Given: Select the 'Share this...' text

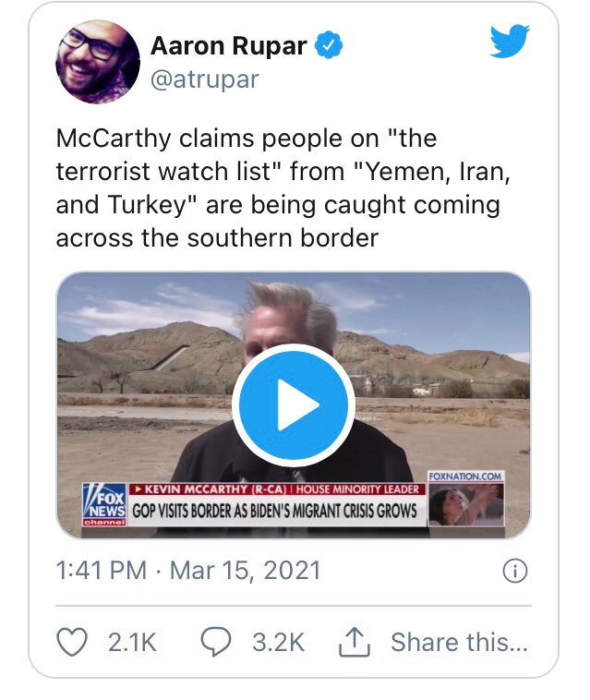Looking at the screenshot, I should pyautogui.click(x=458, y=643).
